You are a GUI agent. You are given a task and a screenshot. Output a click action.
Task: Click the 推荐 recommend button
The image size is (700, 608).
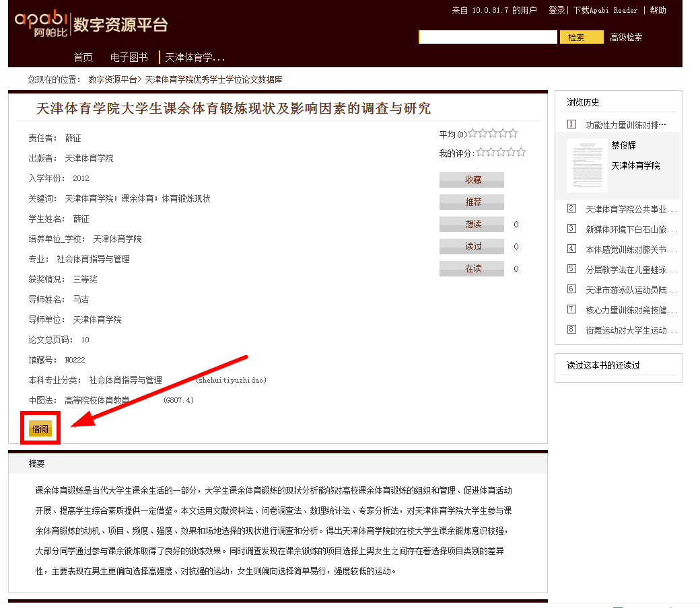(471, 202)
